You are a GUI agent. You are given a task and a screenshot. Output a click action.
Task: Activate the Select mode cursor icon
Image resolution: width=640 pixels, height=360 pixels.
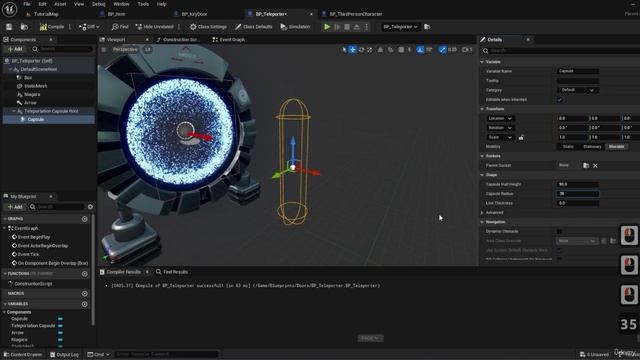coord(344,50)
